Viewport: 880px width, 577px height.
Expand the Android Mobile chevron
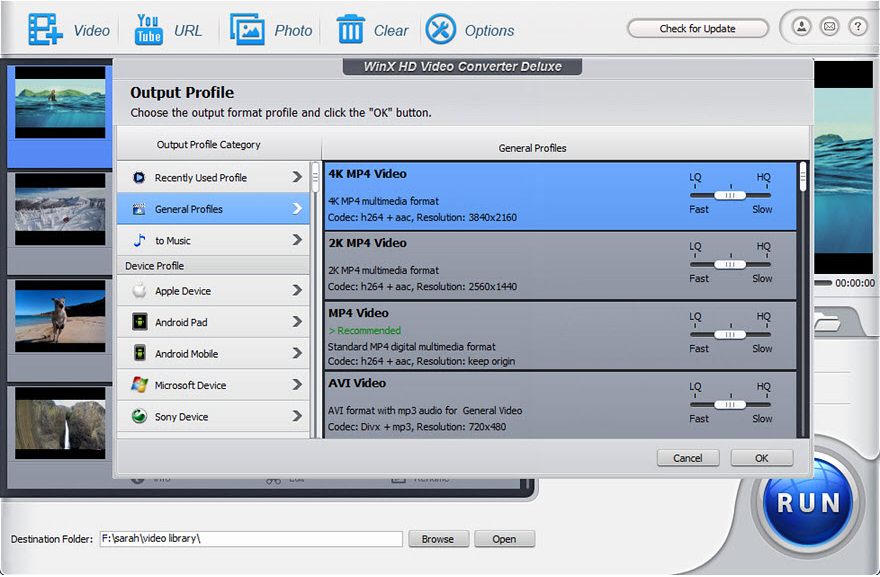click(x=297, y=353)
